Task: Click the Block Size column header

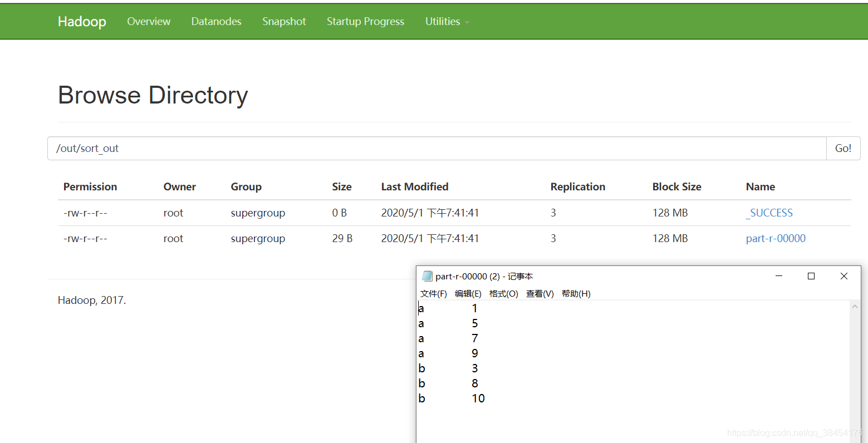Action: tap(677, 187)
